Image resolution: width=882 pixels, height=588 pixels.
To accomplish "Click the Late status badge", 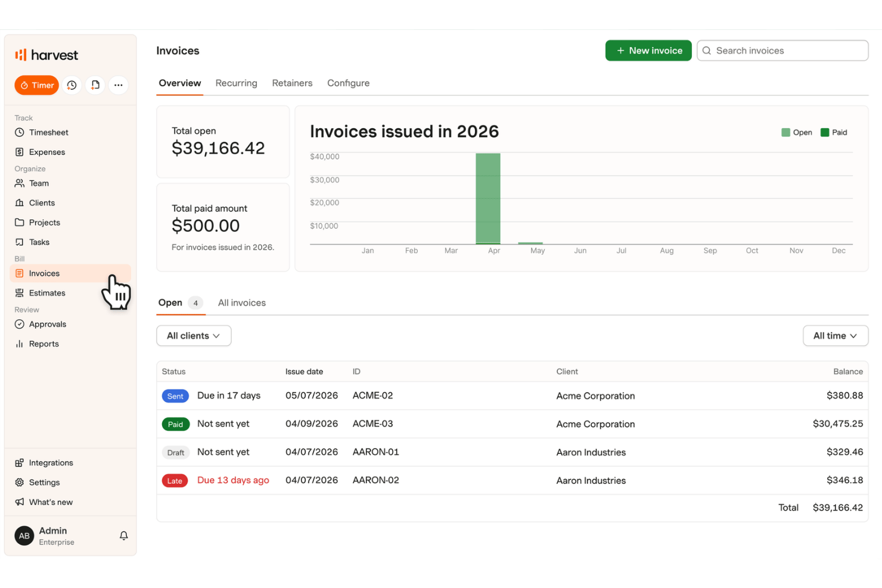I will [175, 481].
